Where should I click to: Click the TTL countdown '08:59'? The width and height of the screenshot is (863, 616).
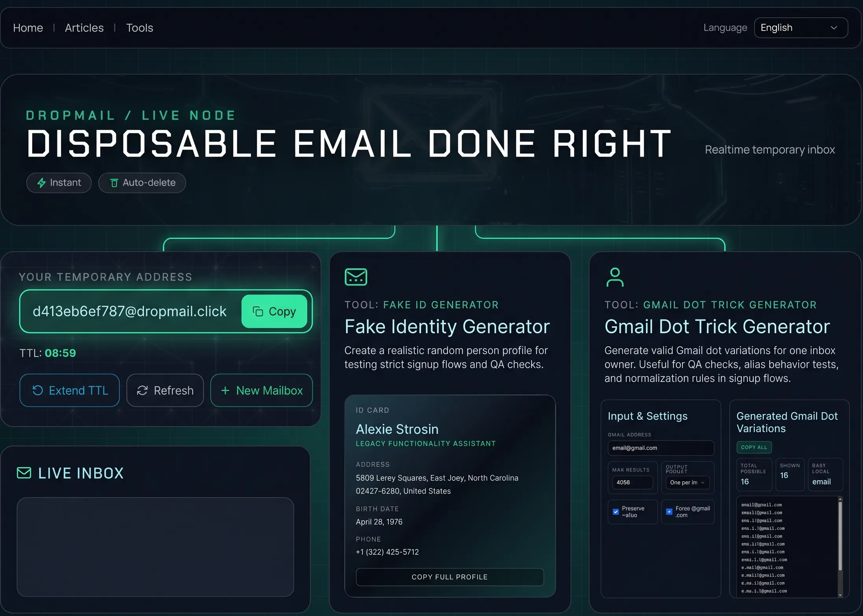coord(60,353)
